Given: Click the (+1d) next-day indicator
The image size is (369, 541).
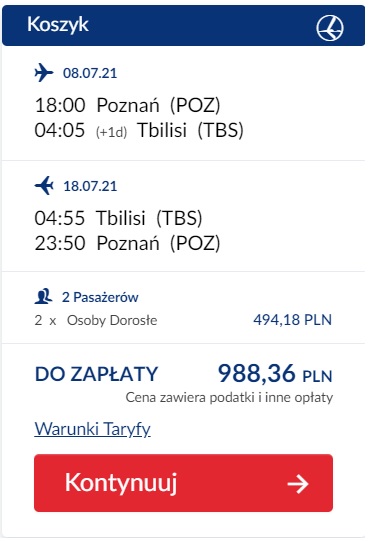Looking at the screenshot, I should tap(111, 132).
